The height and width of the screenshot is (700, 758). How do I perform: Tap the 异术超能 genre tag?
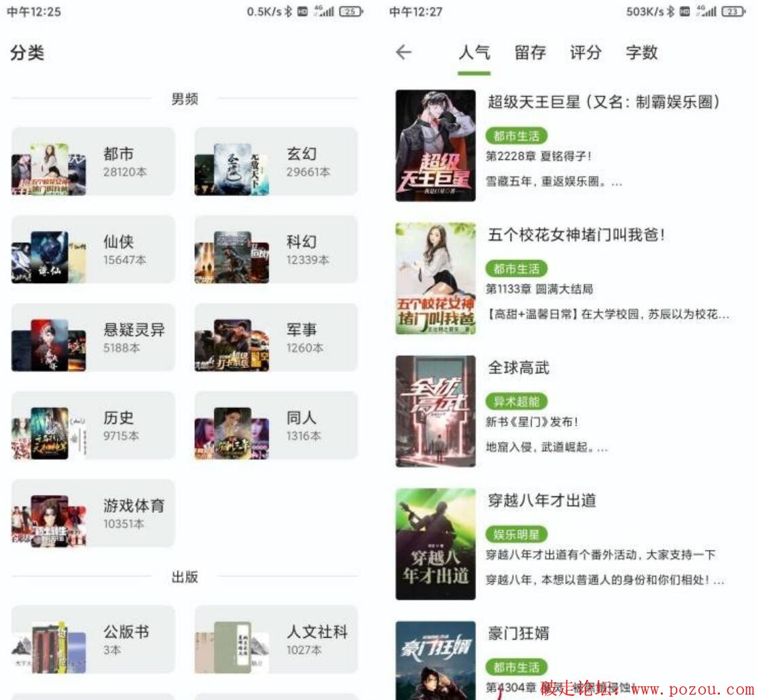[x=516, y=401]
